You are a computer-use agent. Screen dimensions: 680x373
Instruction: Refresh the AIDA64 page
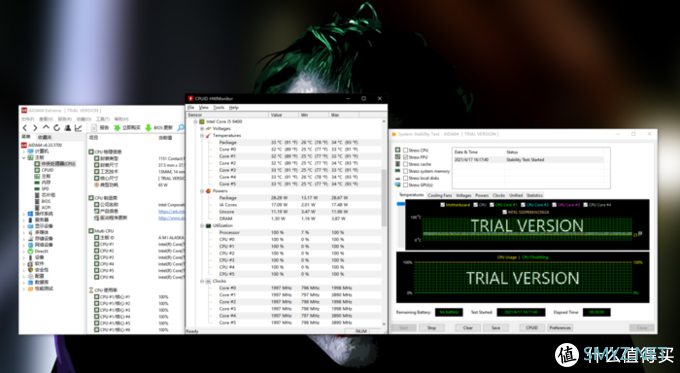click(x=56, y=128)
